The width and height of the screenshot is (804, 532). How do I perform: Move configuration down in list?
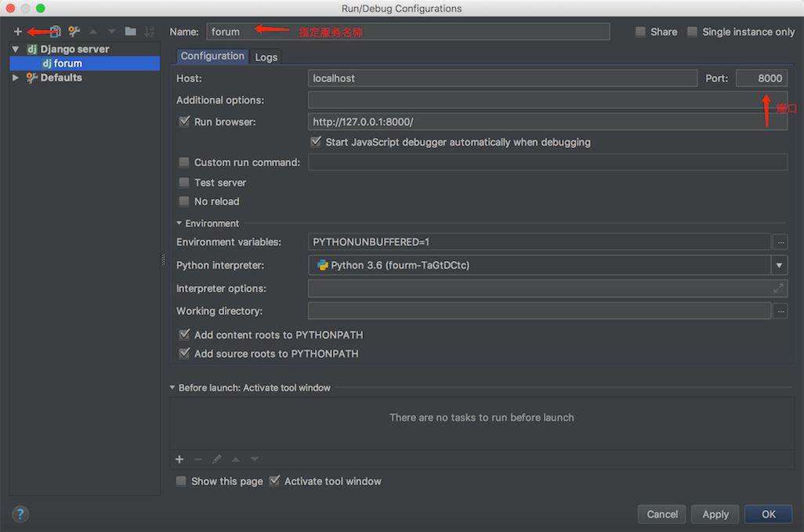tap(112, 32)
